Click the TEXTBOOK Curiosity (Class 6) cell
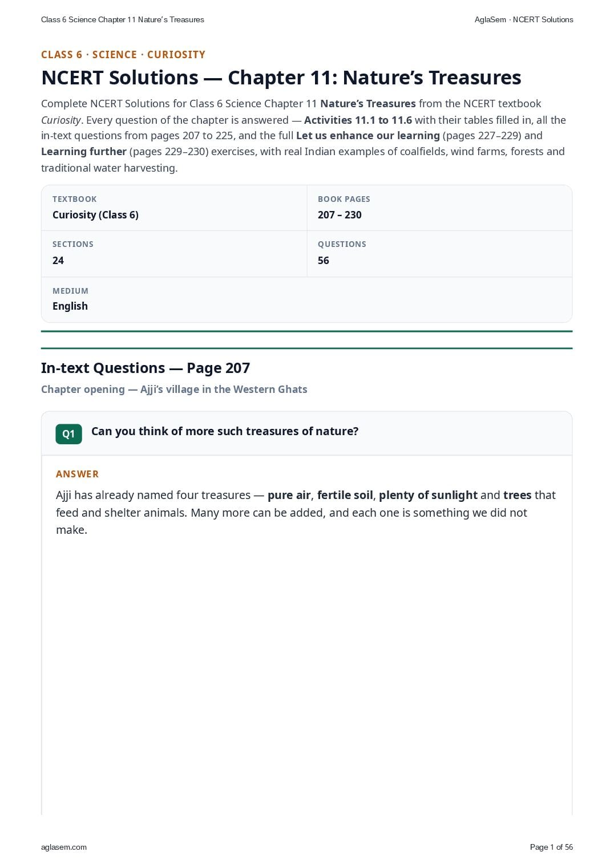Viewport: 614px width, 868px height. click(174, 208)
